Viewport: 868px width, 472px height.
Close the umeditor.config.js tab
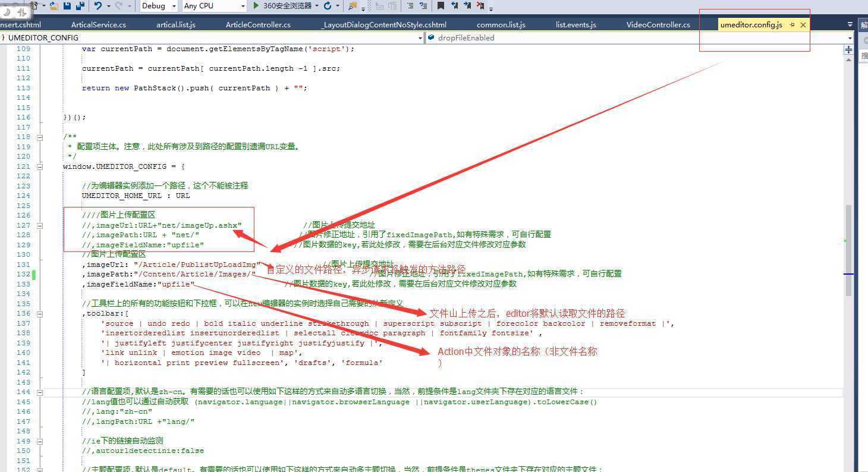[803, 24]
